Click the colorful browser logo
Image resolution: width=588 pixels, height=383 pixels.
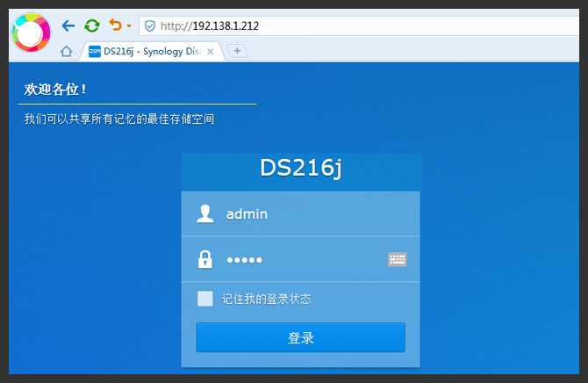click(x=31, y=33)
